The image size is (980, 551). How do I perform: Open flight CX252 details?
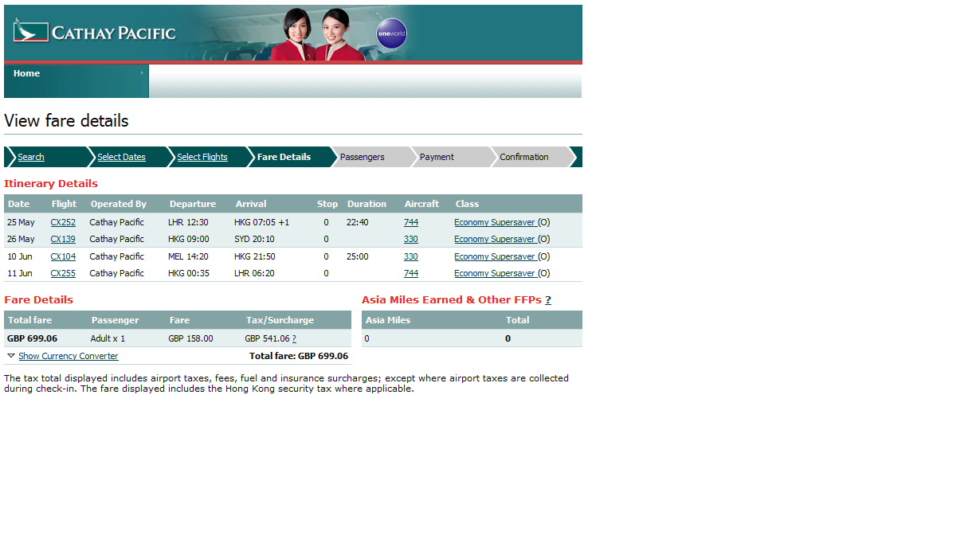(63, 222)
